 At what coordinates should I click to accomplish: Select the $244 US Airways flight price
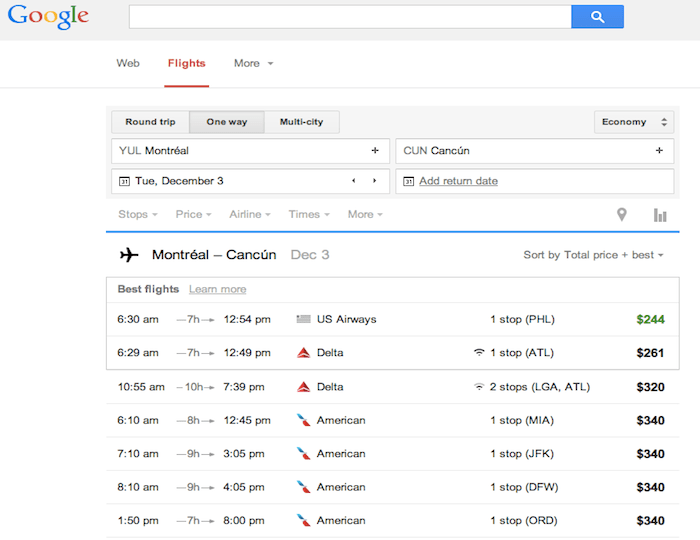[x=650, y=320]
